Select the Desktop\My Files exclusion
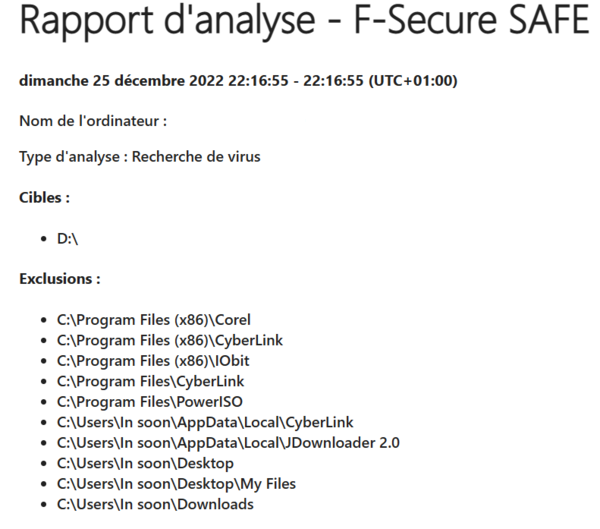 [176, 484]
